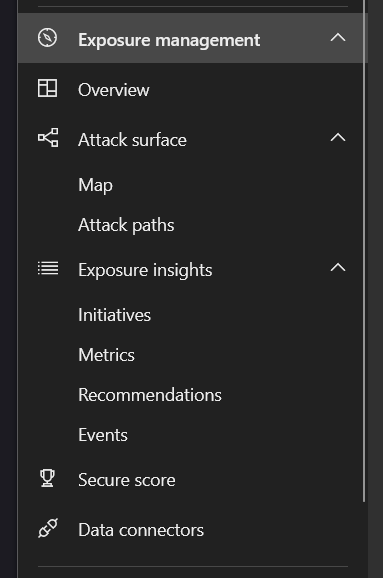This screenshot has height=578, width=383.
Task: Open the Events item
Action: (103, 435)
